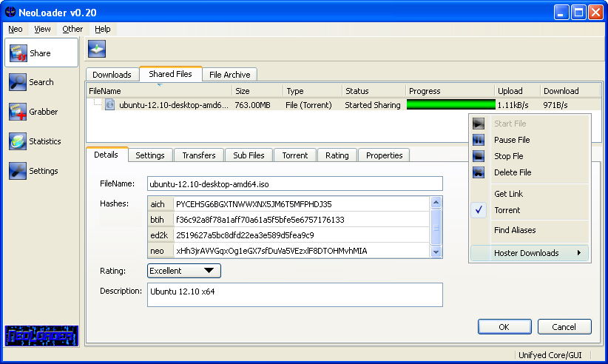Image resolution: width=608 pixels, height=364 pixels.
Task: Choose Find Aliases from context menu
Action: tap(515, 230)
